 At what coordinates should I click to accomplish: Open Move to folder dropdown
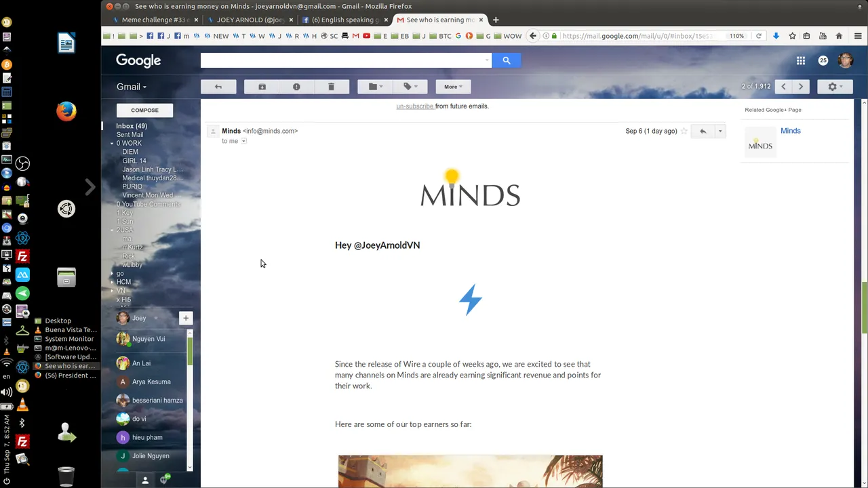[x=376, y=87]
